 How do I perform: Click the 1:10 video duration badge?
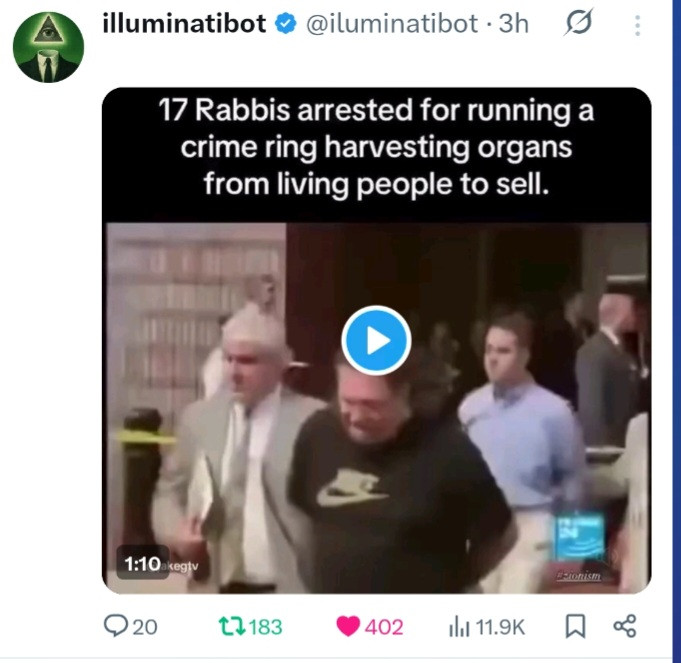[142, 564]
